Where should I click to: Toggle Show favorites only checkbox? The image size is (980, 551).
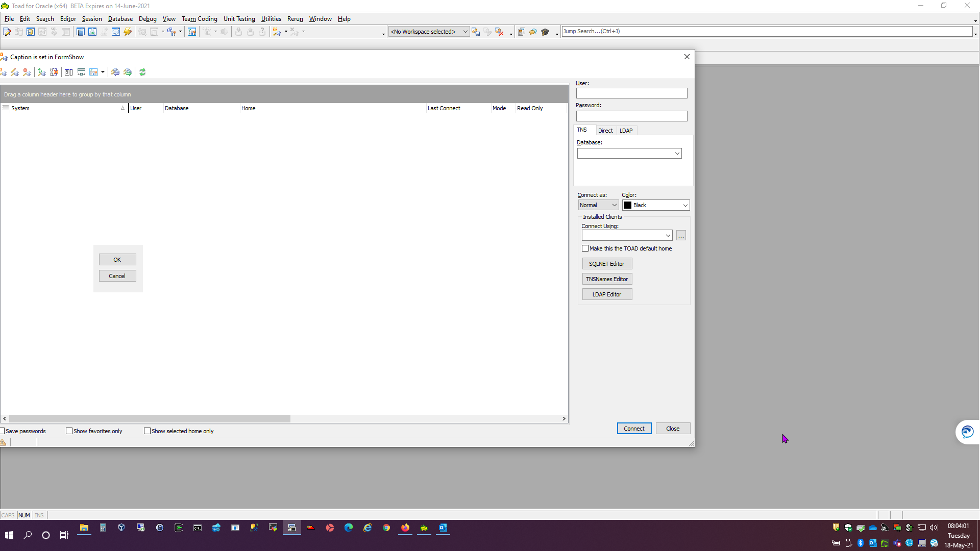click(69, 431)
